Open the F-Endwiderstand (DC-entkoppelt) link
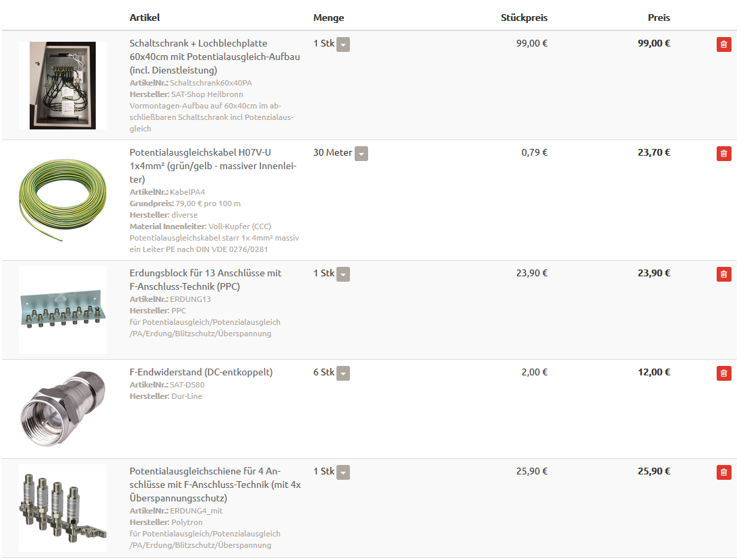Image resolution: width=745 pixels, height=560 pixels. point(201,372)
